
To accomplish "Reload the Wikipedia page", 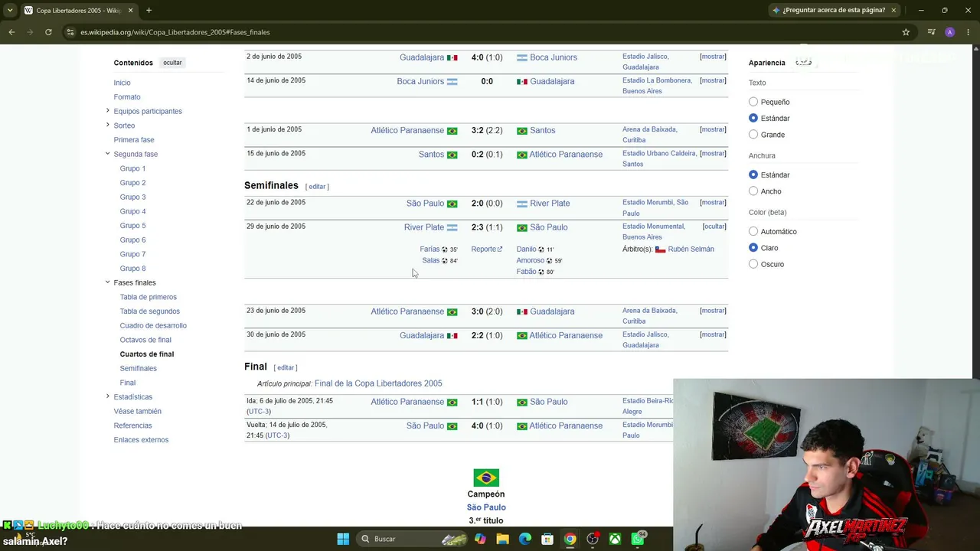I will coord(48,32).
